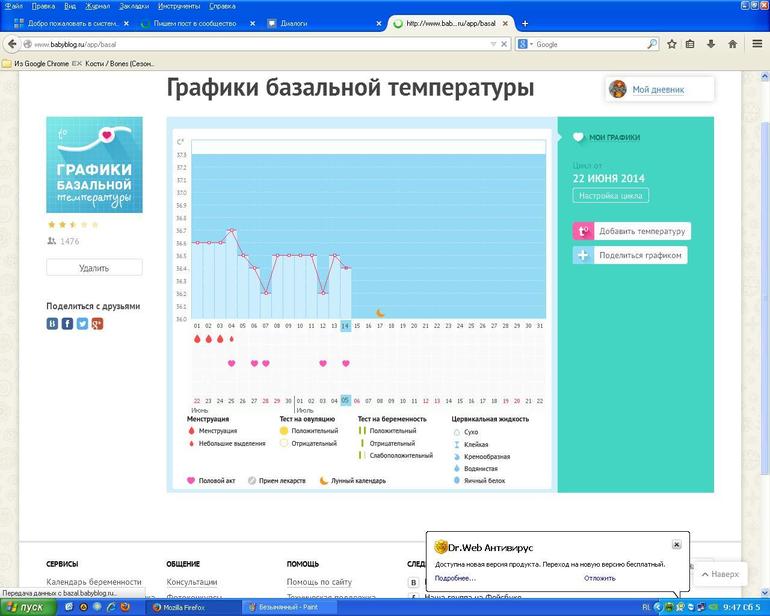Open the Firefox hamburger menu
This screenshot has height=616, width=770.
pyautogui.click(x=757, y=44)
